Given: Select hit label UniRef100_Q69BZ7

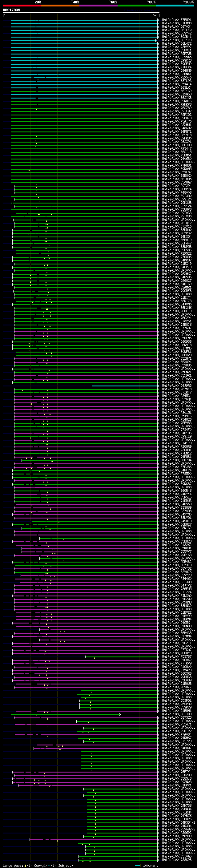Looking at the screenshot, I should [177, 687].
